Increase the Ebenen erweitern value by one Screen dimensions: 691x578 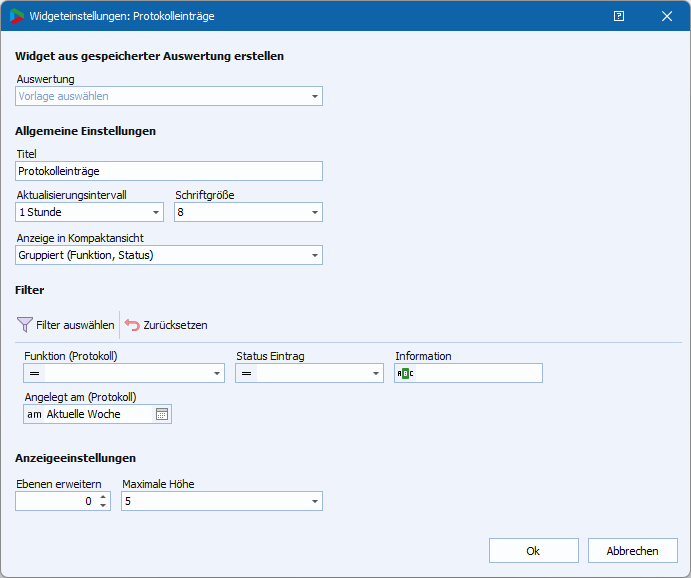click(x=103, y=497)
